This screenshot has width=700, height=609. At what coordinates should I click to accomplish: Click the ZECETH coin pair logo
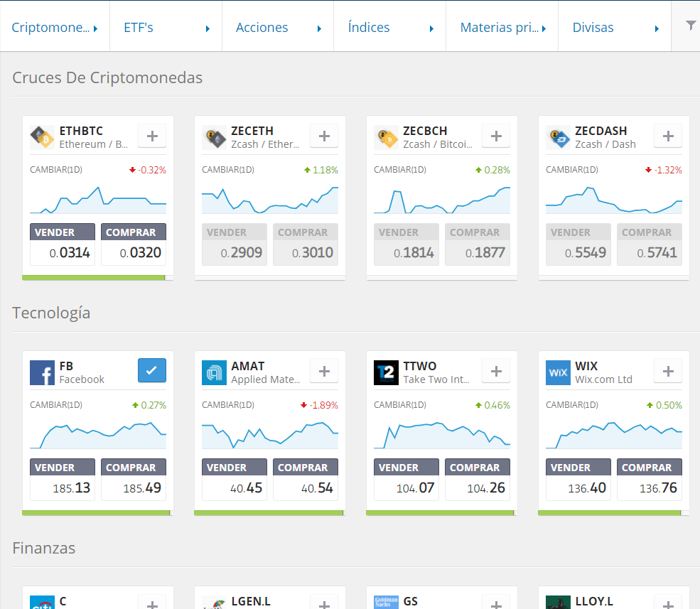click(214, 137)
